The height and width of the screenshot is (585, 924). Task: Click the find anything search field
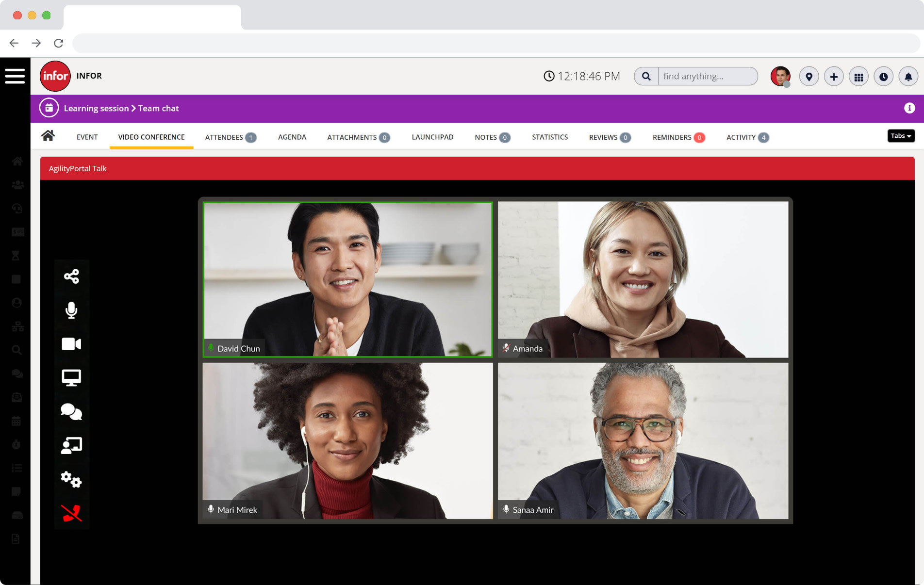[707, 77]
